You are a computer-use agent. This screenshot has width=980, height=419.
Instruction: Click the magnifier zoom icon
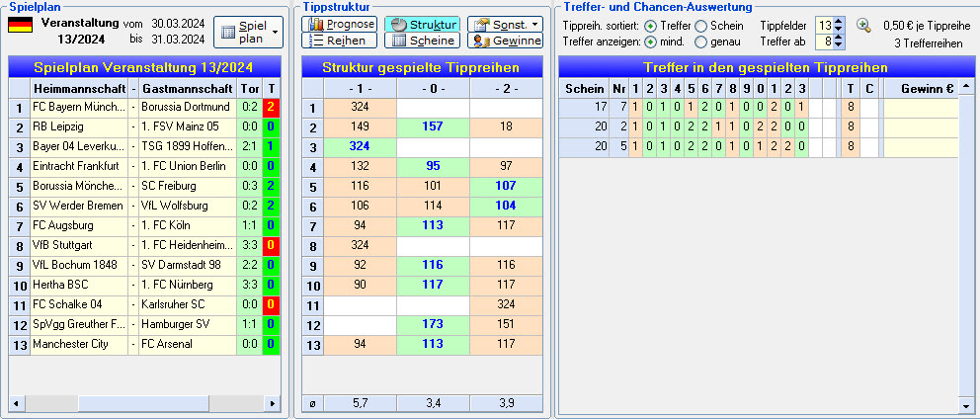tap(863, 26)
